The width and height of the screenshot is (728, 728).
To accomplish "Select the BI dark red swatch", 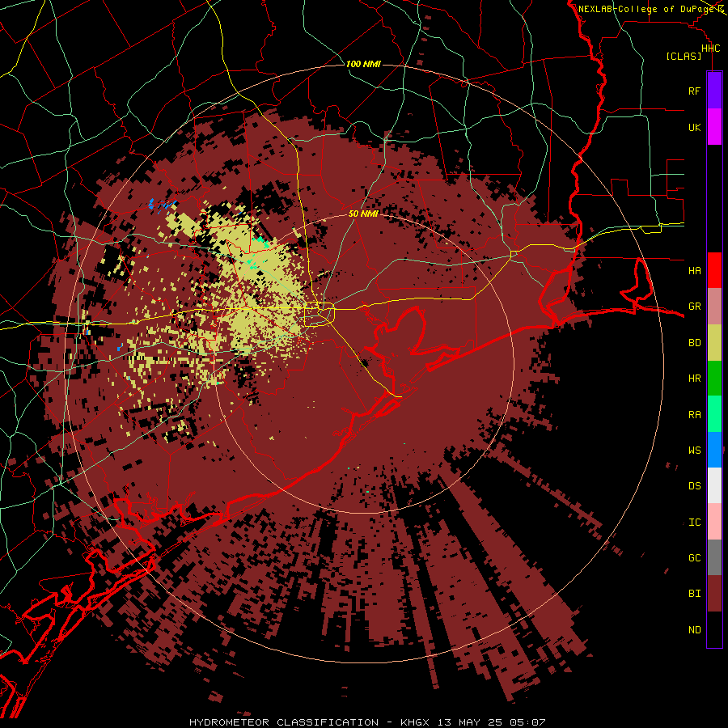I will click(x=714, y=594).
